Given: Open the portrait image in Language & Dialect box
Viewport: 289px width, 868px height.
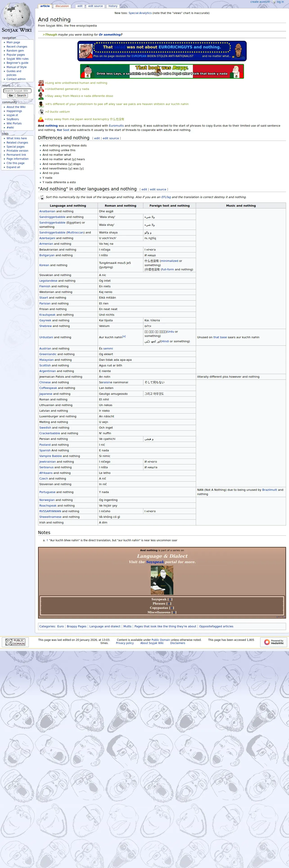Looking at the screenshot, I should pos(162,580).
